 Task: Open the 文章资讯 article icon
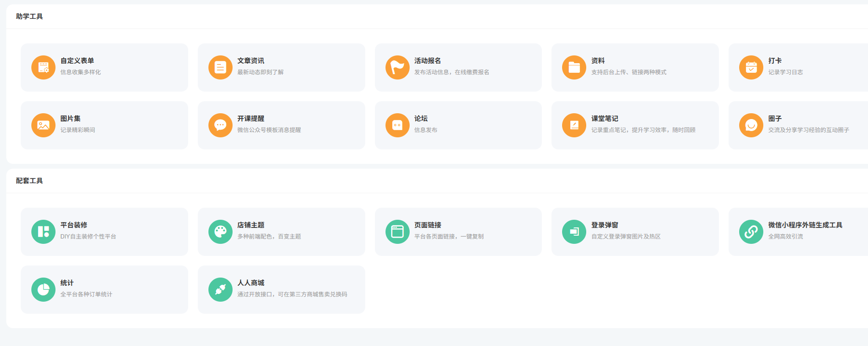(x=220, y=67)
